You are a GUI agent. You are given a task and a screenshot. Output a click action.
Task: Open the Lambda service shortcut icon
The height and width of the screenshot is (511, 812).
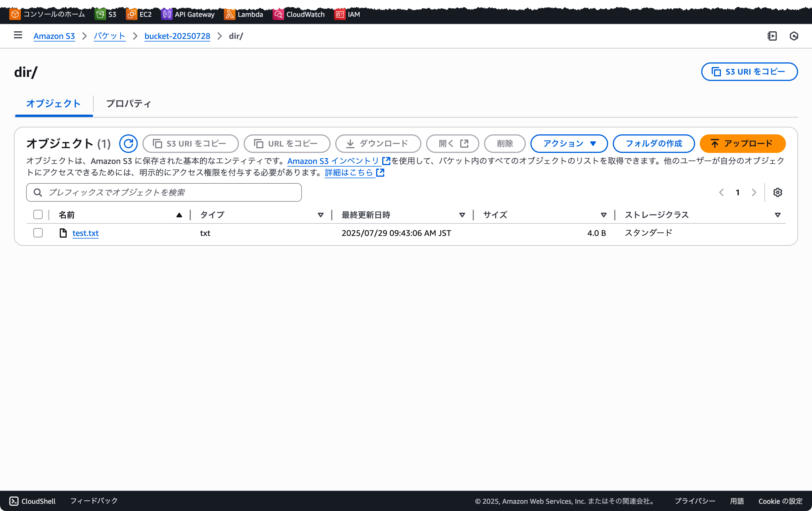pyautogui.click(x=229, y=14)
